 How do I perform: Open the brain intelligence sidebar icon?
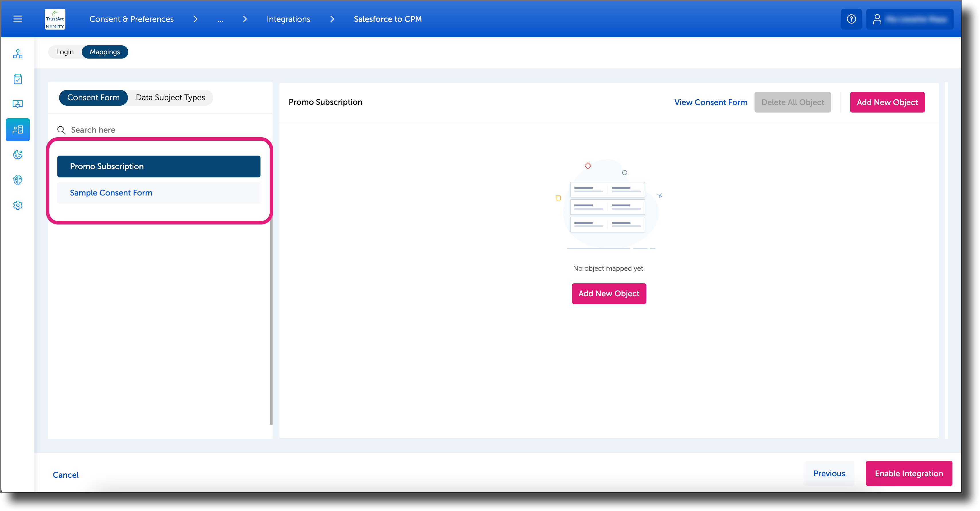pyautogui.click(x=17, y=180)
